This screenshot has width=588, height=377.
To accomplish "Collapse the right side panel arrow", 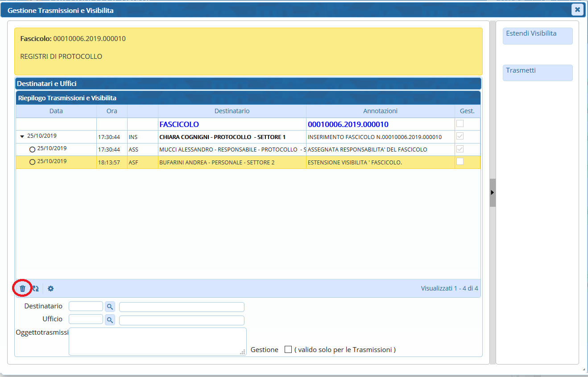I will 492,193.
